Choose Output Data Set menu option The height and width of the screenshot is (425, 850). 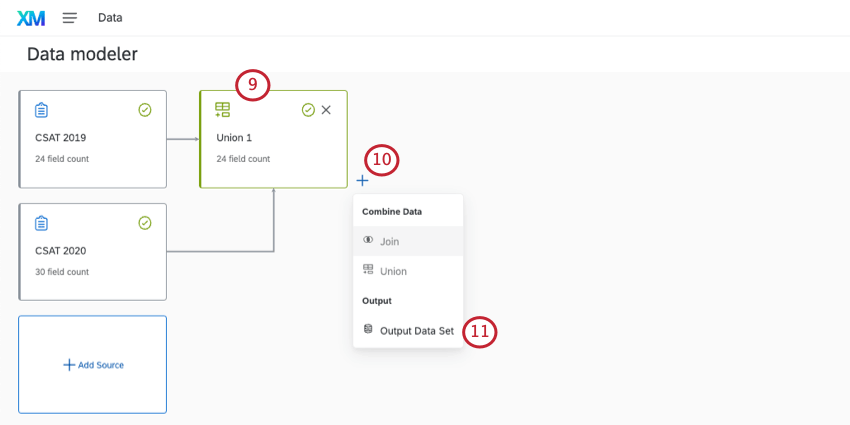pyautogui.click(x=416, y=330)
